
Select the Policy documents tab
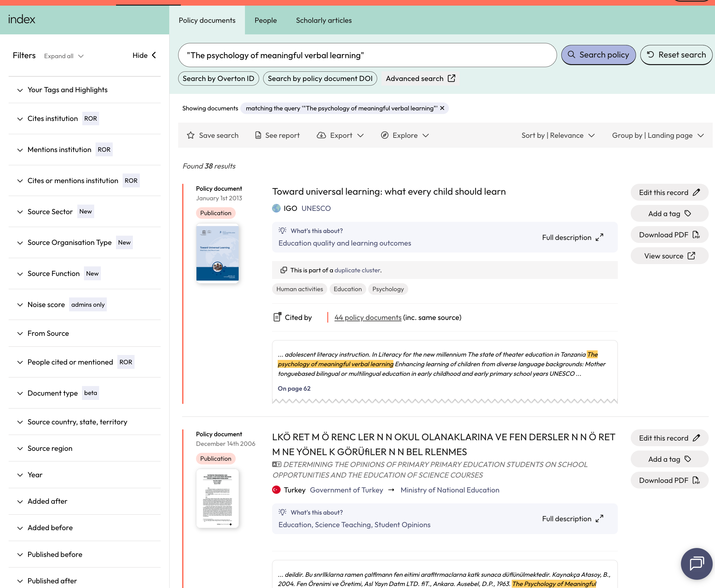click(207, 20)
